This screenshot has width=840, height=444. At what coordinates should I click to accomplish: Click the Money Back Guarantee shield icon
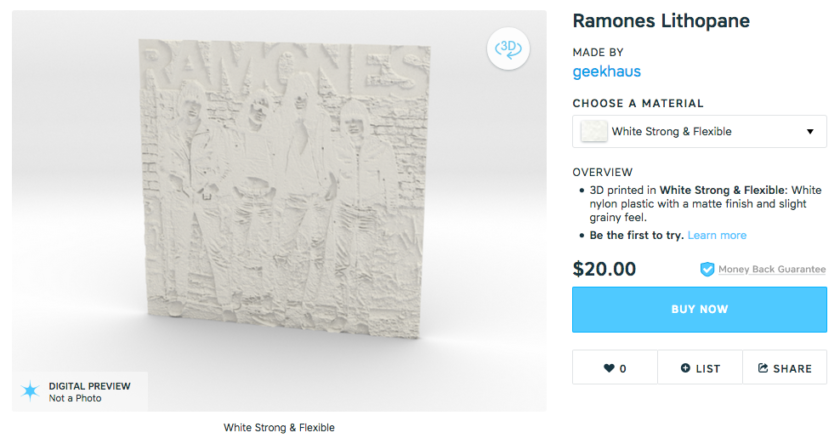click(x=707, y=269)
